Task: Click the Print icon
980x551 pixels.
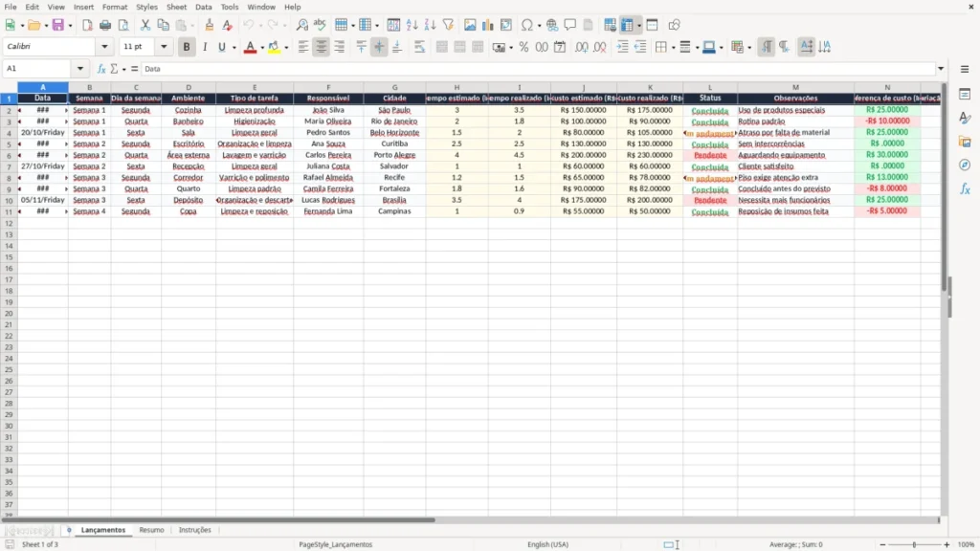Action: pyautogui.click(x=105, y=25)
